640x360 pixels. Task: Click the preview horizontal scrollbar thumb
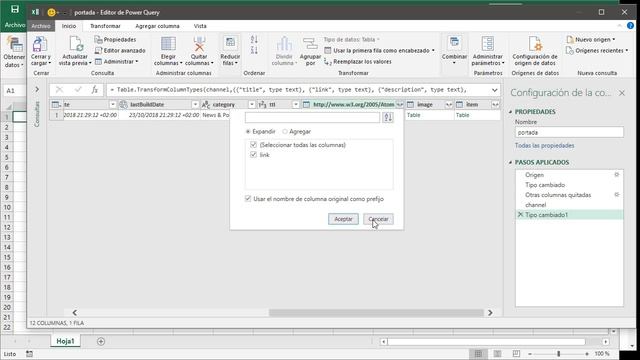[x=376, y=313]
